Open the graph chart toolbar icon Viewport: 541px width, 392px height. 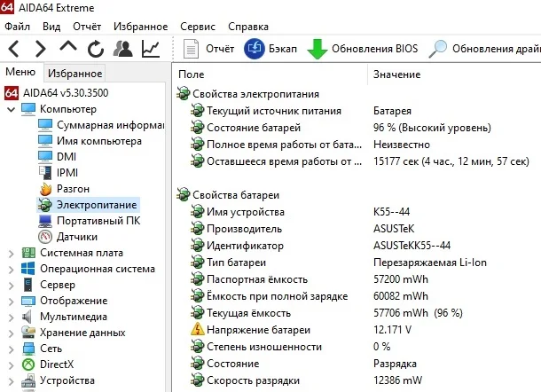tap(151, 49)
